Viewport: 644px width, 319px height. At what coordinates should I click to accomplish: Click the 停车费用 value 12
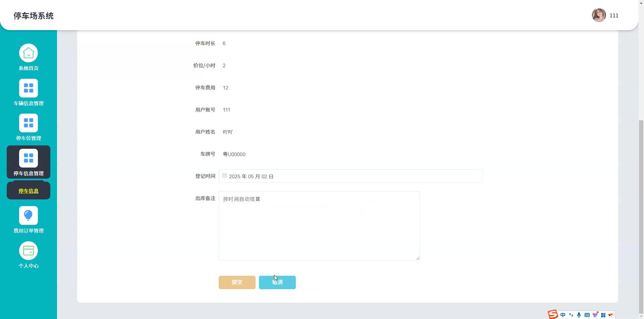point(225,88)
